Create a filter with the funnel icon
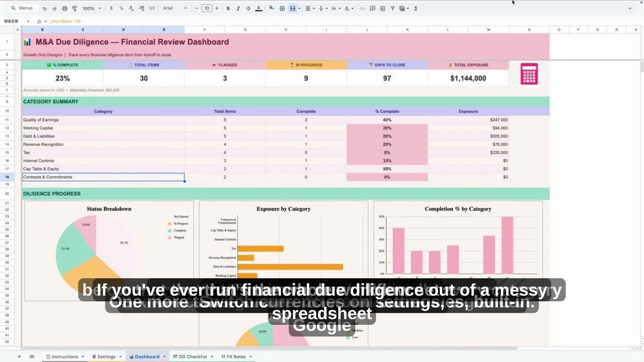This screenshot has width=644, height=362. [x=392, y=9]
